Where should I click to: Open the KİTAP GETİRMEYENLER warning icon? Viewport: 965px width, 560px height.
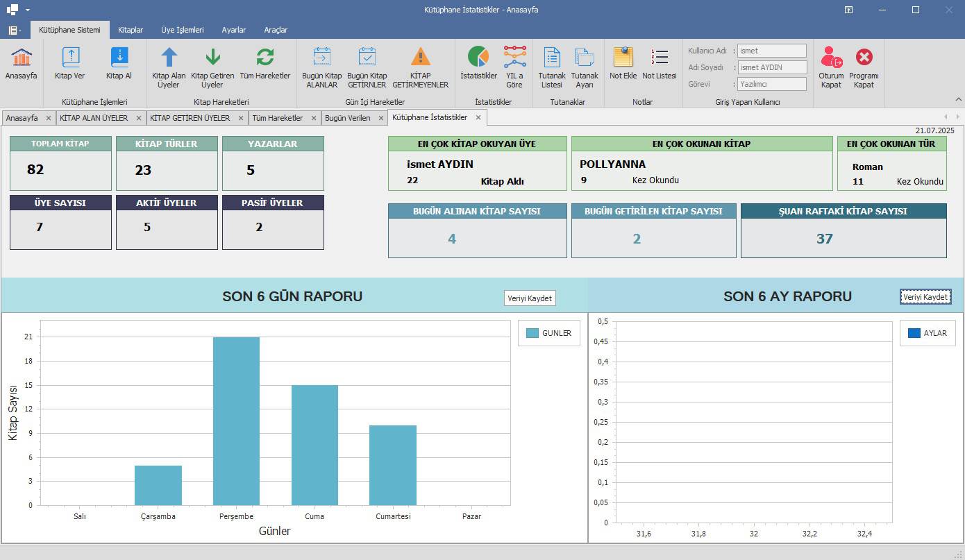coord(420,58)
